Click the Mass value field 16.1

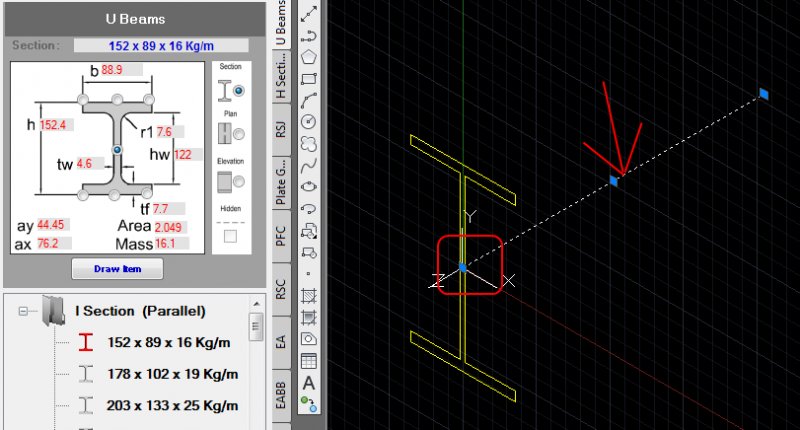(171, 244)
